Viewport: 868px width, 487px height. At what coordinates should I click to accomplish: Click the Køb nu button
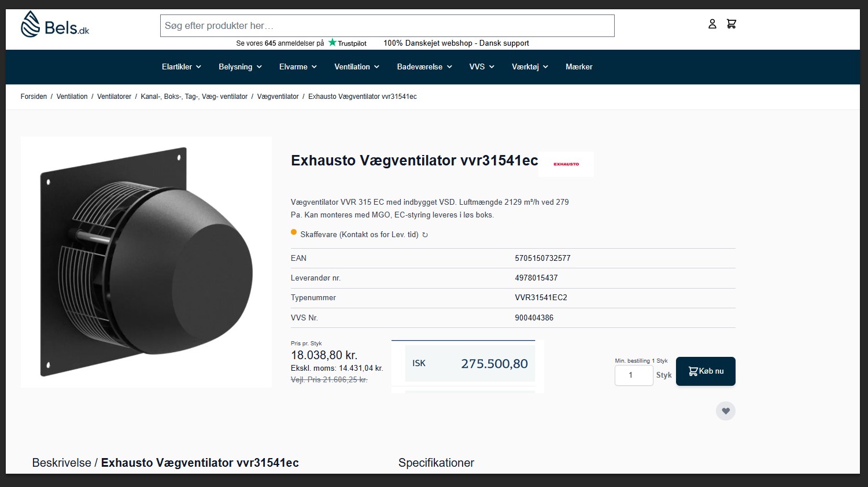pos(706,371)
